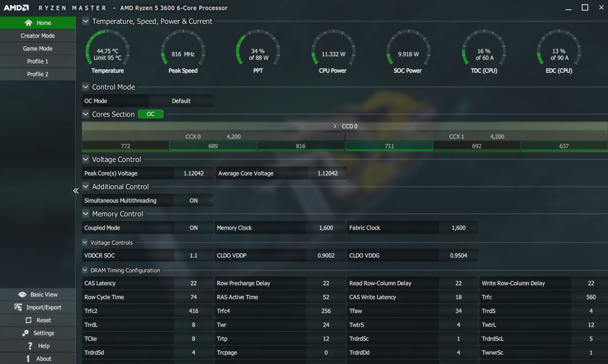Click the Memory Clock value 1,600
Image resolution: width=608 pixels, height=364 pixels.
coord(326,228)
